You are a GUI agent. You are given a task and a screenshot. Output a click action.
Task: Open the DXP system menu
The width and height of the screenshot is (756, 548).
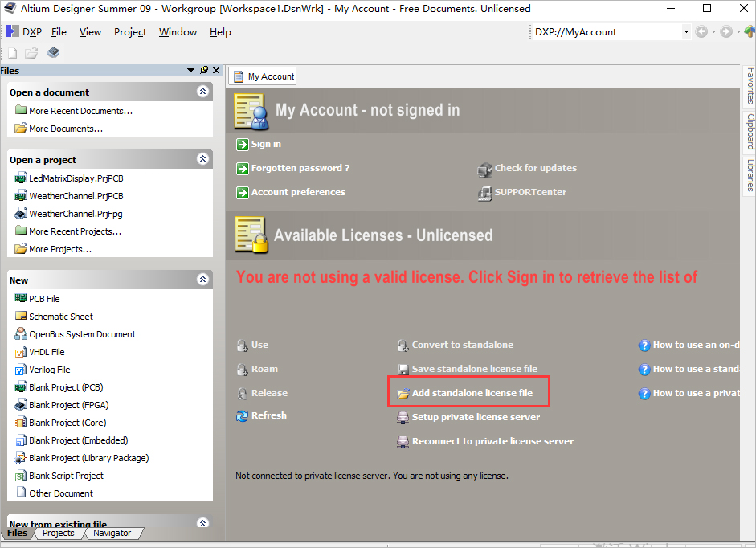tap(32, 32)
